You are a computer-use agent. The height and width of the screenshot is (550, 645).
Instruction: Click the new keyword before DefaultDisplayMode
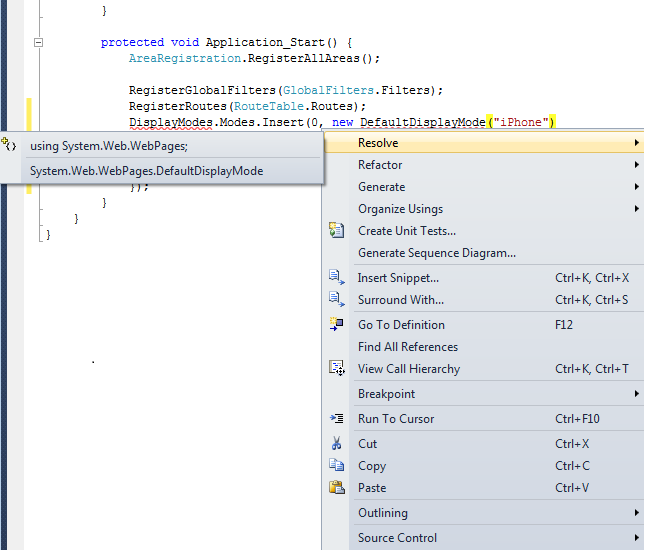tap(343, 122)
